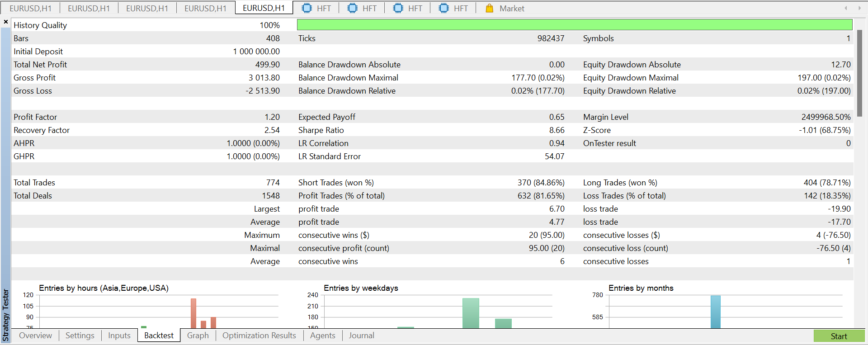Click the Bars count 408
The image size is (868, 345).
click(273, 38)
